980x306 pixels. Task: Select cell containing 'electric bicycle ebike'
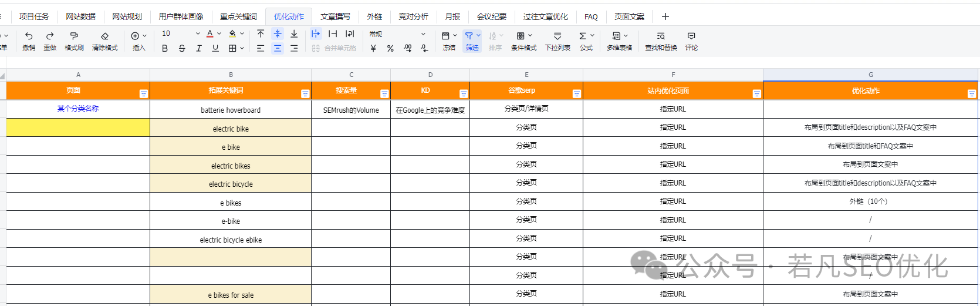coord(231,238)
